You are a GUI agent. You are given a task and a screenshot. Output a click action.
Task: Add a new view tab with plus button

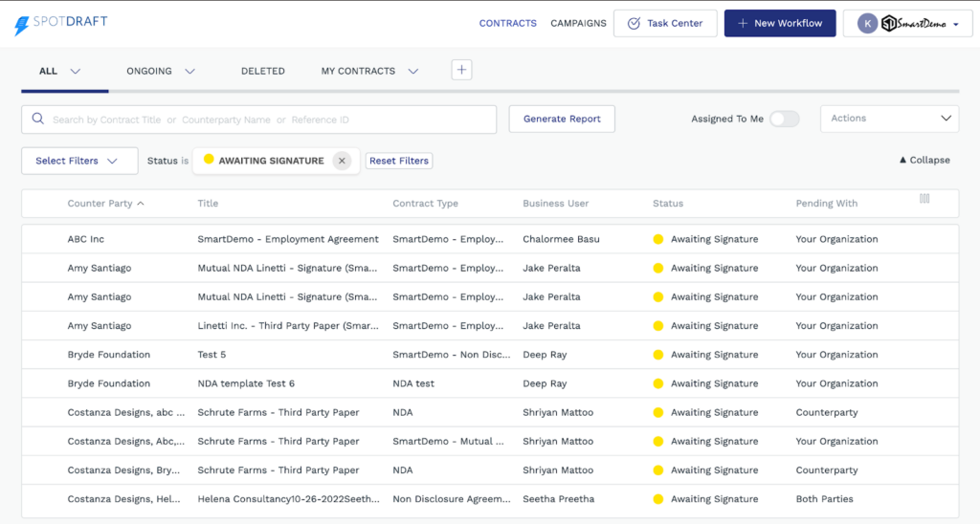coord(461,70)
